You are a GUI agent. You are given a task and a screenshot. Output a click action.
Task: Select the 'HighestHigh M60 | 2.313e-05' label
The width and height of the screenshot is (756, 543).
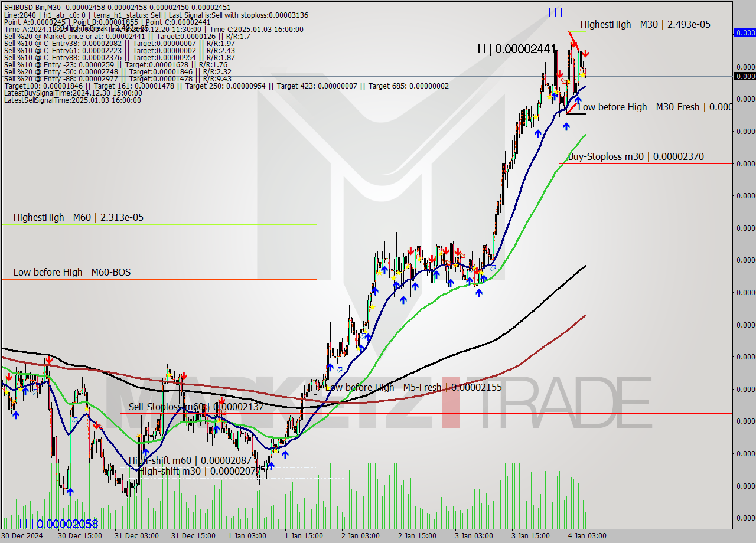[x=79, y=217]
